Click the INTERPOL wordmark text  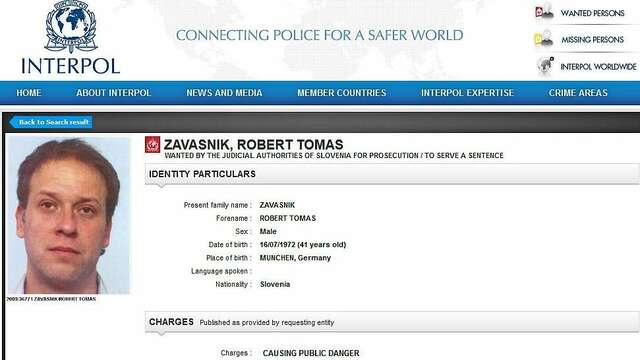coord(71,66)
